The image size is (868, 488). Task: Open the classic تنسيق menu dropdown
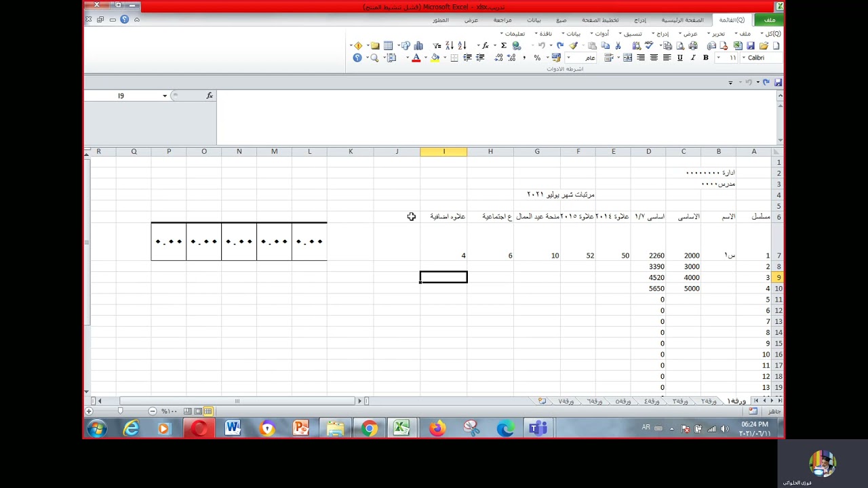click(631, 33)
